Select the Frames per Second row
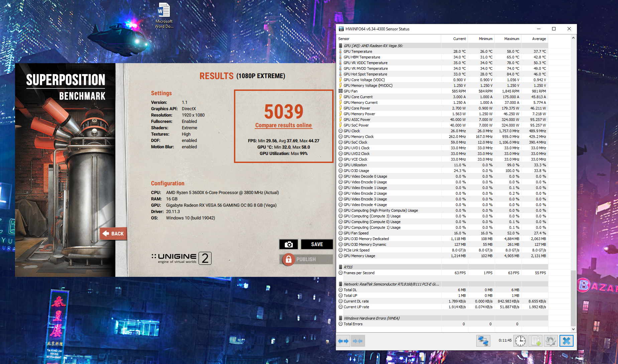The height and width of the screenshot is (364, 618). pos(443,273)
